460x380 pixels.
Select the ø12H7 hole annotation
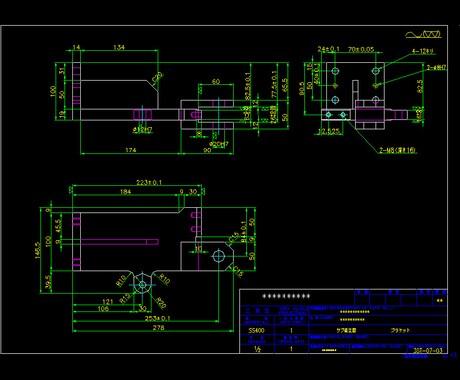(143, 129)
